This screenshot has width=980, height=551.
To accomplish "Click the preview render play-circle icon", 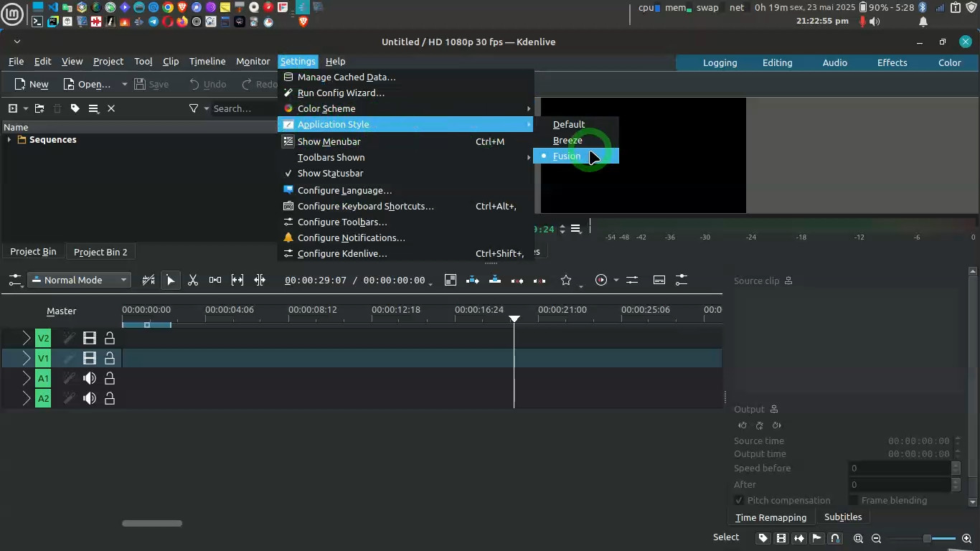I will pyautogui.click(x=601, y=281).
